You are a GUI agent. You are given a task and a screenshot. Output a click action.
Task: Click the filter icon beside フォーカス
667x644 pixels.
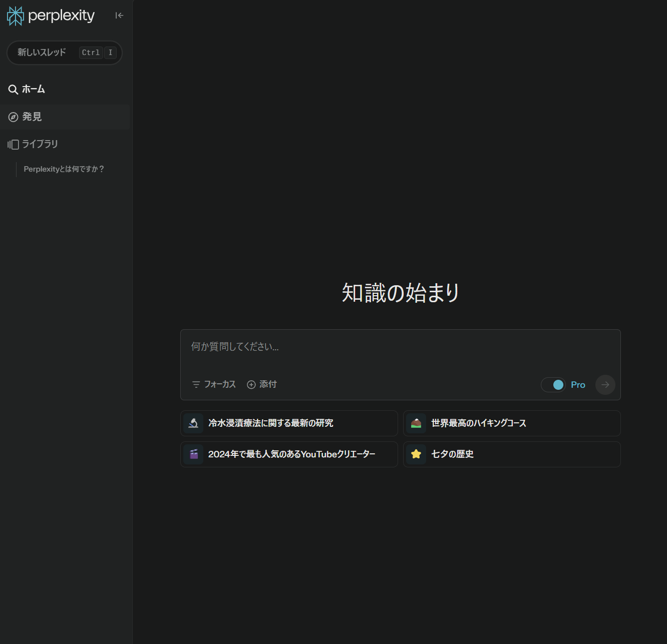pyautogui.click(x=196, y=385)
